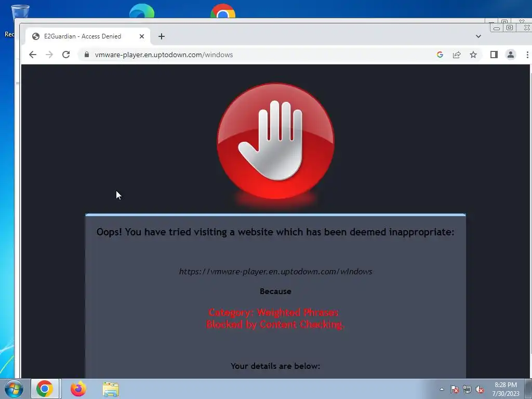Screen dimensions: 532x399
Task: Click 'Blocked by Content Checking.' text
Action: pyautogui.click(x=275, y=324)
